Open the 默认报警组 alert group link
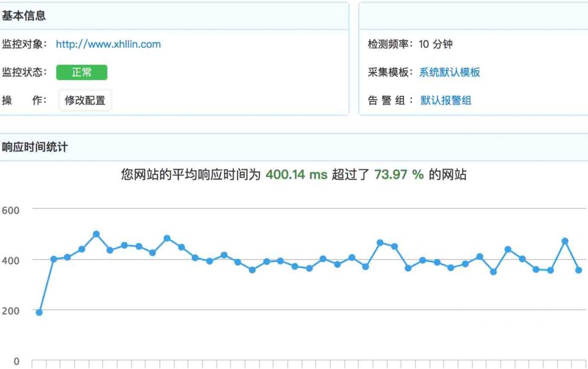588x369 pixels. pos(446,100)
